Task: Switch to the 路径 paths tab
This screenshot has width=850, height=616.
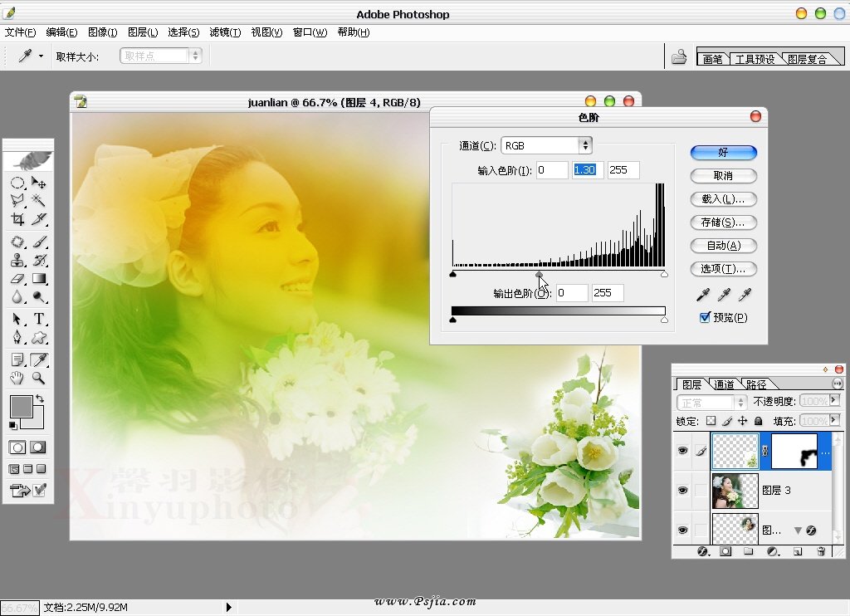Action: pos(756,384)
